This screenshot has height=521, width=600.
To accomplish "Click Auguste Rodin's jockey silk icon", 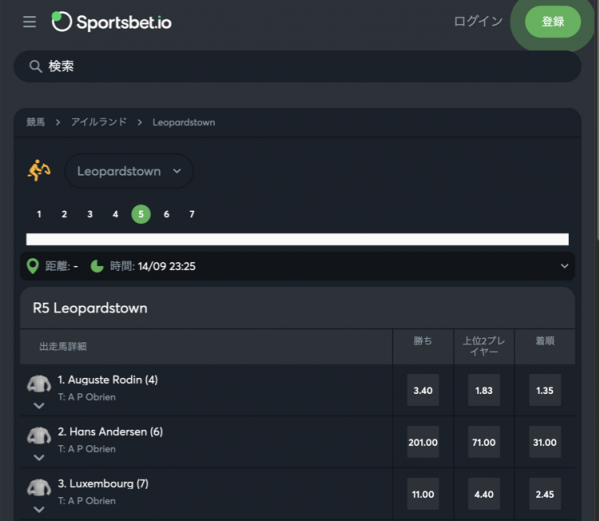I will point(39,383).
